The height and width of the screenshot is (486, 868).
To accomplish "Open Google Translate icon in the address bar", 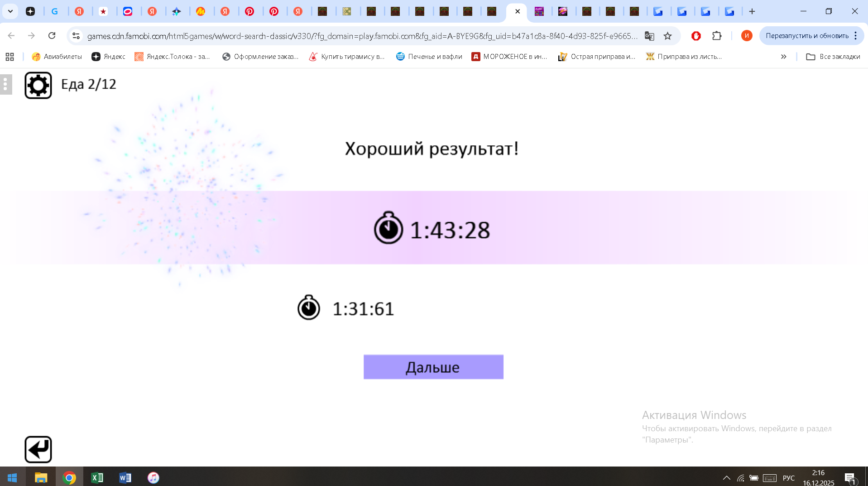I will 649,36.
